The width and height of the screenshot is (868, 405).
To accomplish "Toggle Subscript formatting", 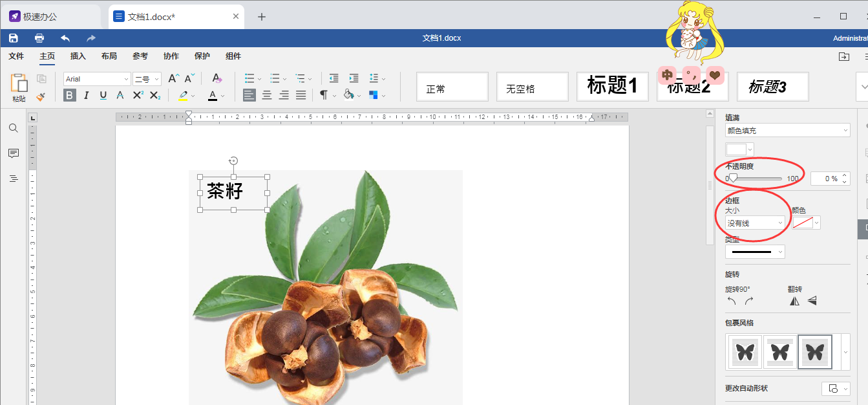I will coord(155,95).
